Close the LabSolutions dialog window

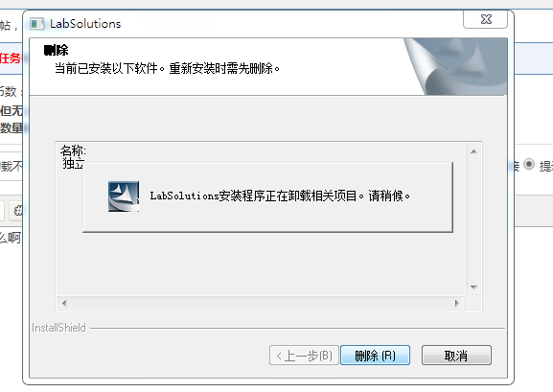[486, 19]
